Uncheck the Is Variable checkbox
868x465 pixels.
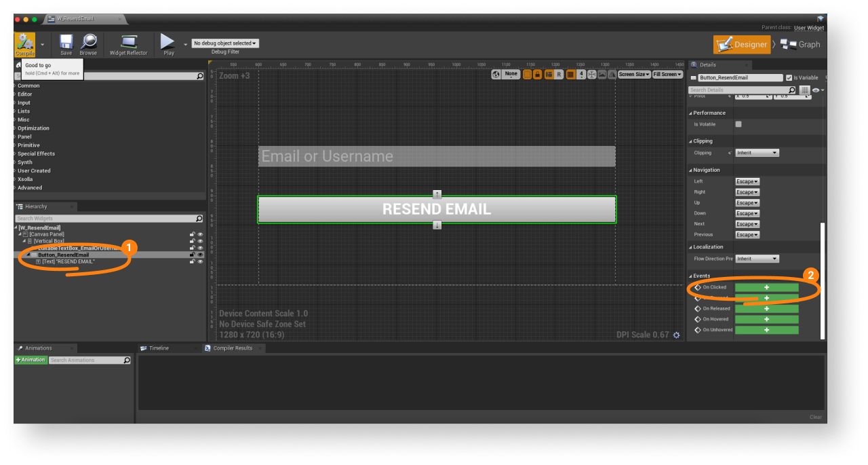[x=789, y=78]
